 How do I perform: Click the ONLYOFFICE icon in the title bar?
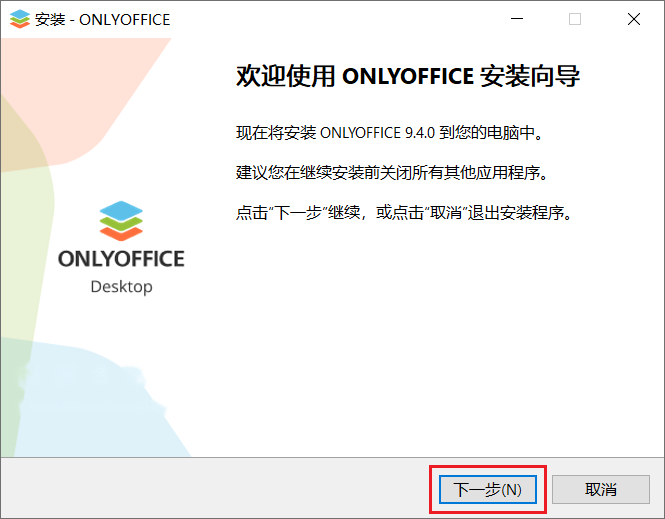coord(20,19)
